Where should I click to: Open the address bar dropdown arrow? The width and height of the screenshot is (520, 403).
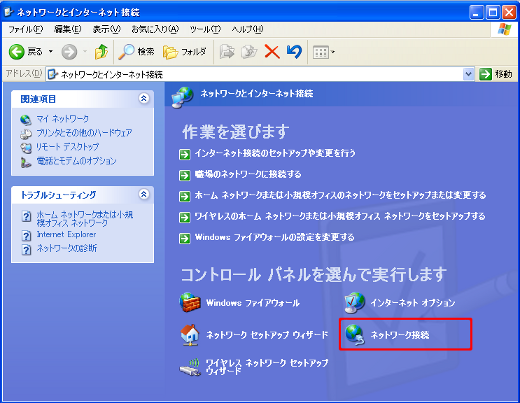[468, 74]
